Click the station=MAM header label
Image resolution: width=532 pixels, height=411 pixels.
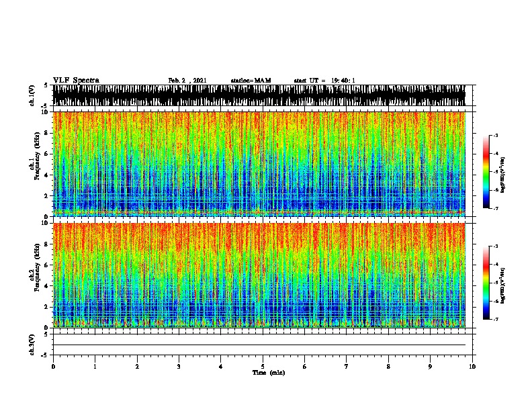(251, 81)
